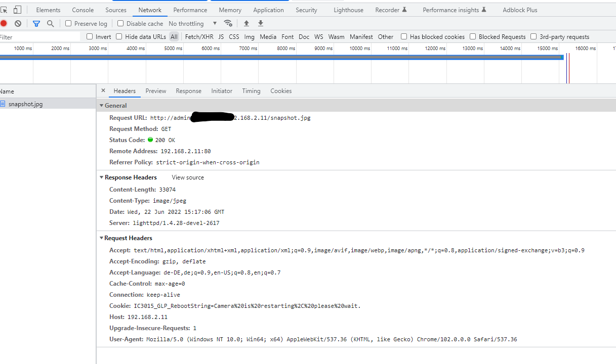This screenshot has height=364, width=616.
Task: Filter requests by Manifest type
Action: coord(361,36)
